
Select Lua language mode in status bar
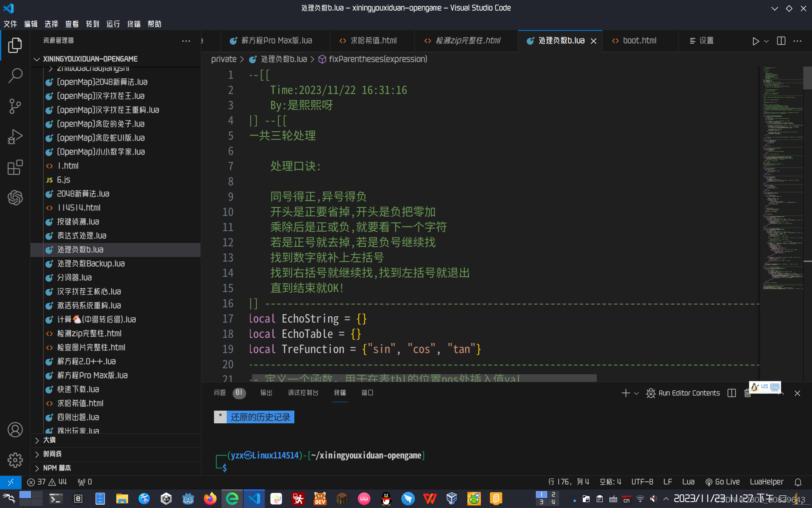(x=688, y=482)
